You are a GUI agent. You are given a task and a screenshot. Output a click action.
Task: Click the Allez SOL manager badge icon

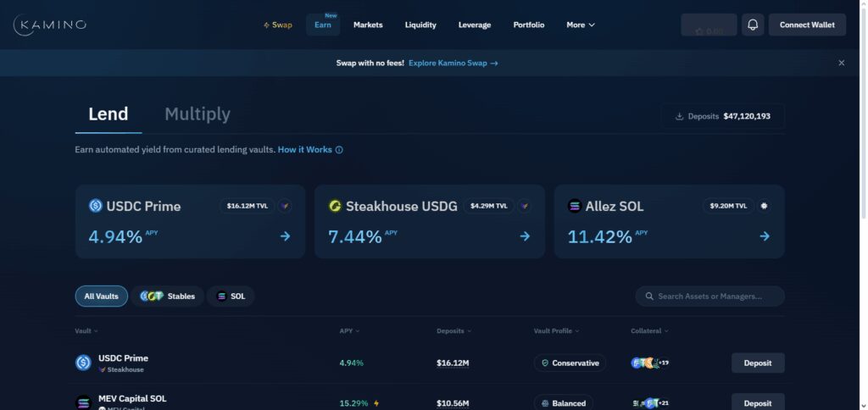[x=765, y=206]
